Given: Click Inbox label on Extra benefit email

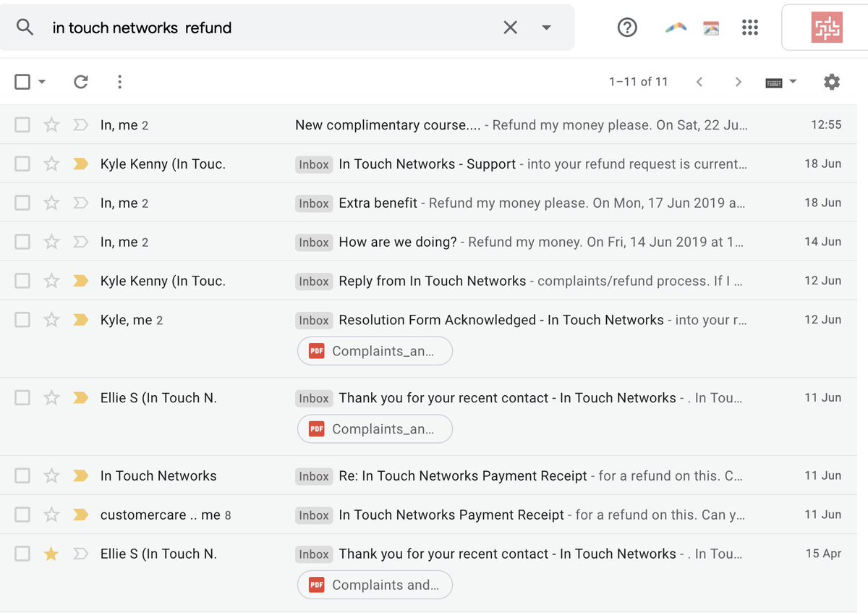Looking at the screenshot, I should tap(314, 203).
